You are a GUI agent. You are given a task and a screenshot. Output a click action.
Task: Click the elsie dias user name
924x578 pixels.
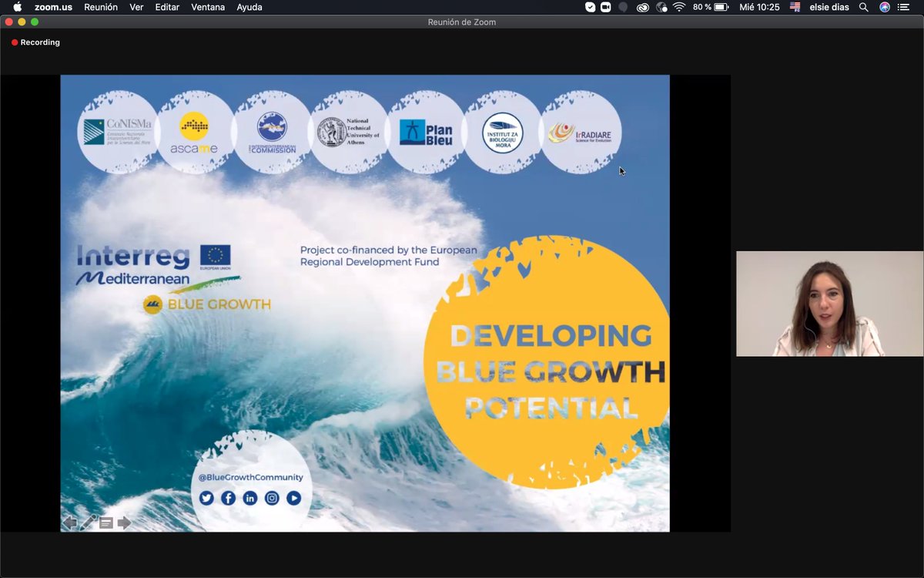click(829, 7)
